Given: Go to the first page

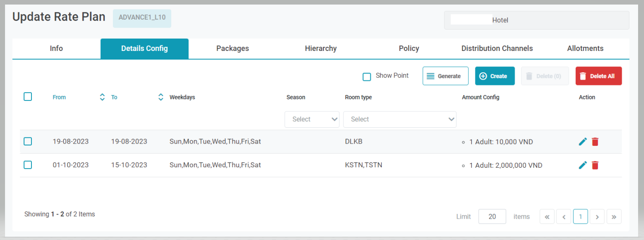Looking at the screenshot, I should (547, 217).
